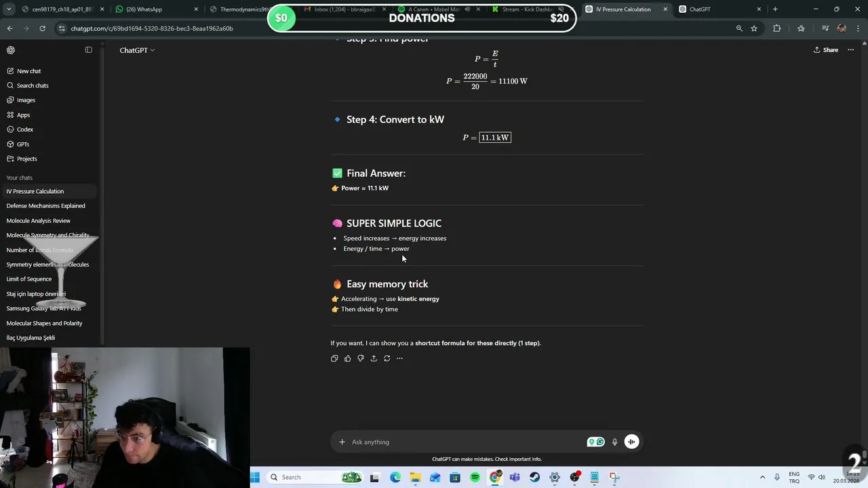Open Spotify from the taskbar
Screen dimensions: 868x488
click(x=475, y=477)
